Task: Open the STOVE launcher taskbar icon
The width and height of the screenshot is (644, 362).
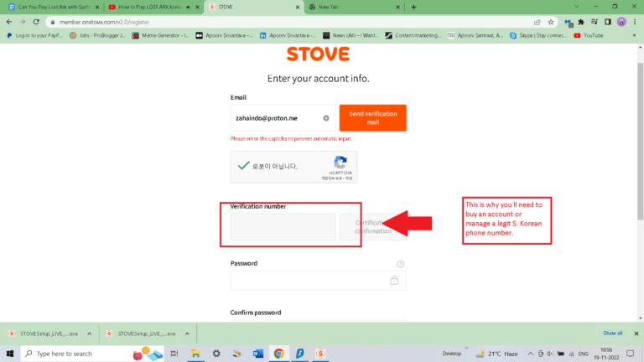Action: coord(320,354)
